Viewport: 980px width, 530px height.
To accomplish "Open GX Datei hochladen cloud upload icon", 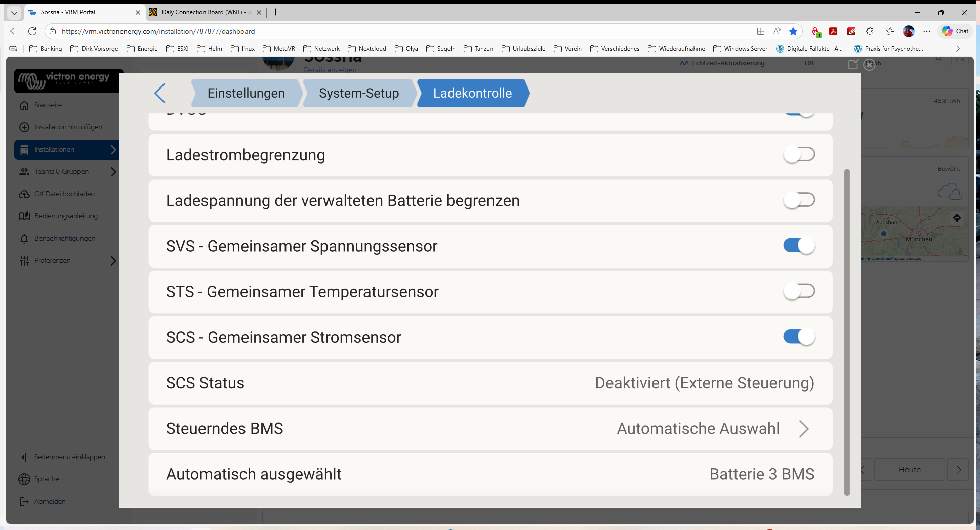I will coord(24,194).
